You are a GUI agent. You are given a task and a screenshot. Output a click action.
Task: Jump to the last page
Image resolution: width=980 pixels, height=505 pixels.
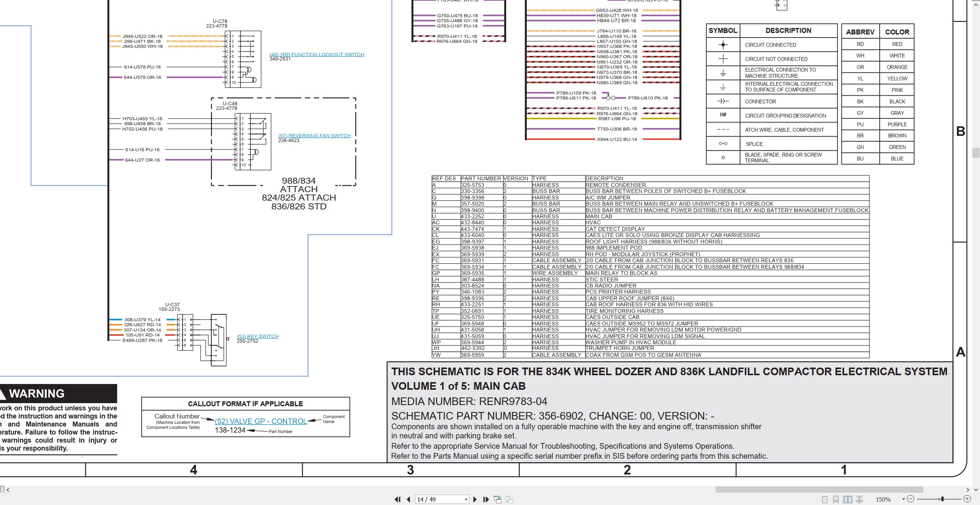tap(486, 499)
